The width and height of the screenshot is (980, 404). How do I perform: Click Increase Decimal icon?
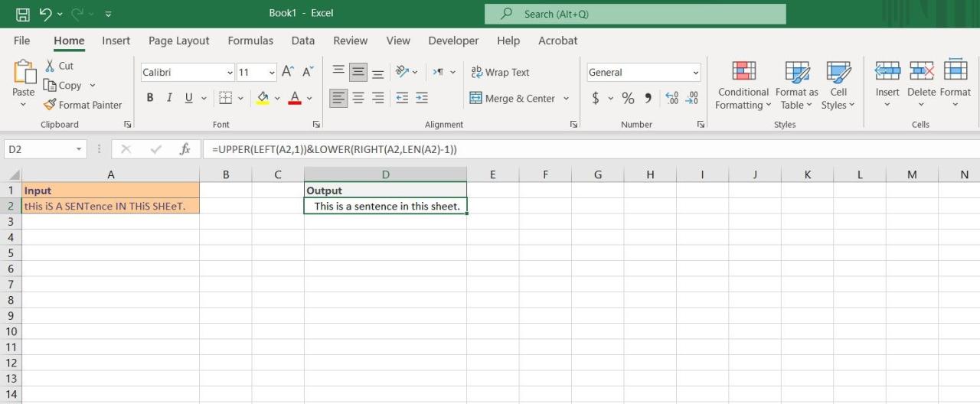pyautogui.click(x=672, y=98)
